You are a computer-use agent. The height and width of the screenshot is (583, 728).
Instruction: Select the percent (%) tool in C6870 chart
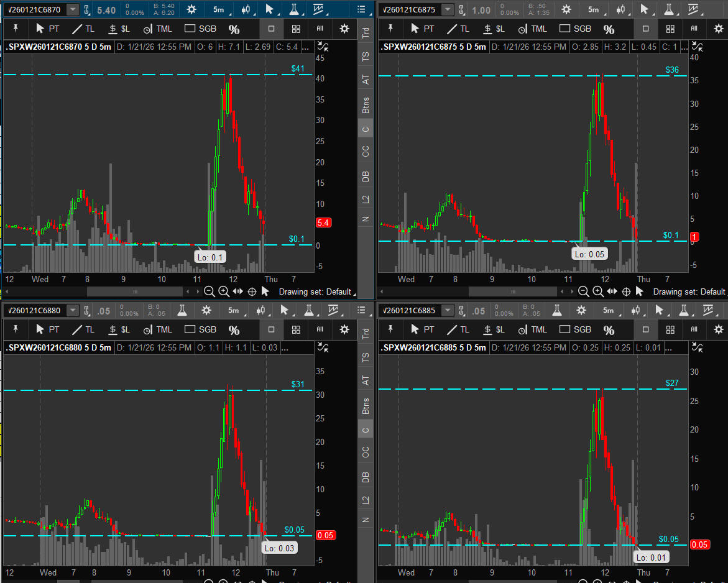click(x=234, y=29)
